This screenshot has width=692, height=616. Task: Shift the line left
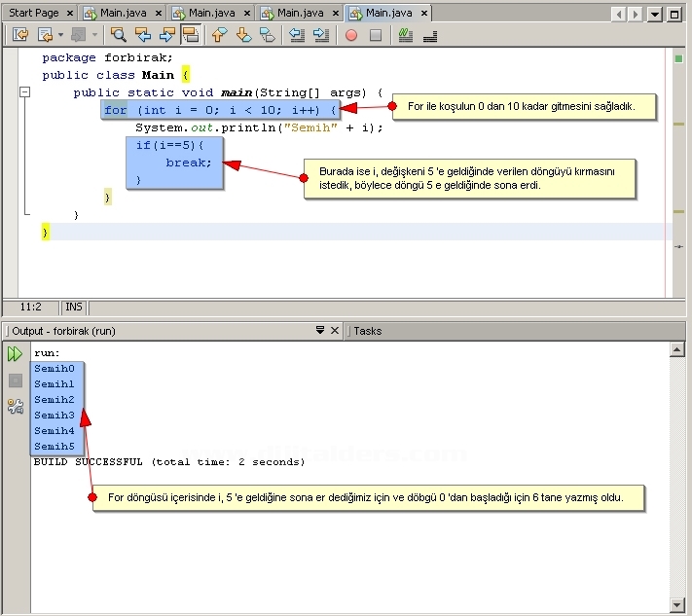(297, 34)
